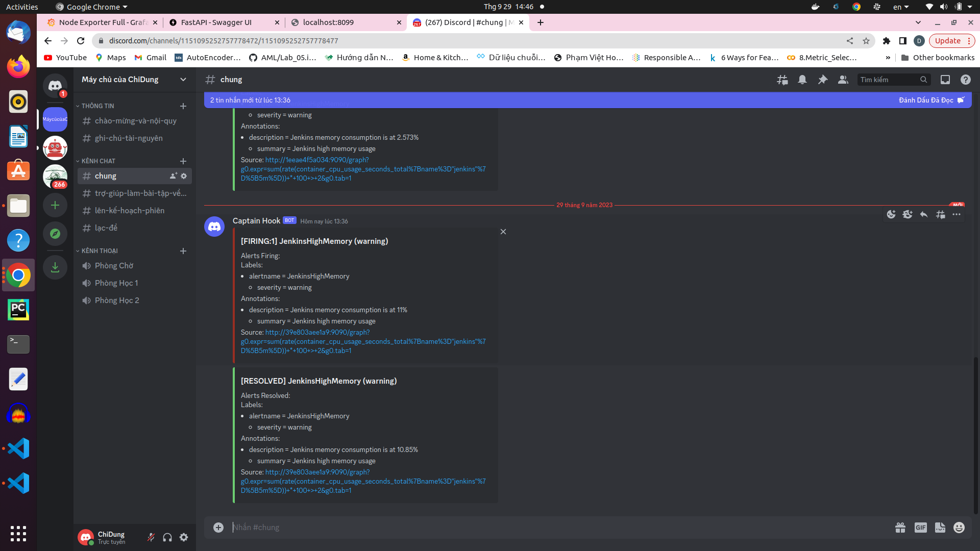Click the gift Nitro icon
980x551 pixels.
900,528
